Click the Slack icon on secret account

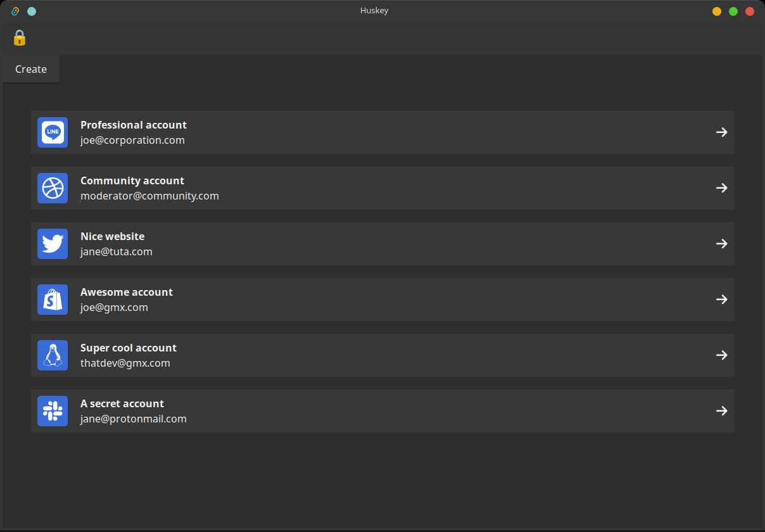click(53, 411)
